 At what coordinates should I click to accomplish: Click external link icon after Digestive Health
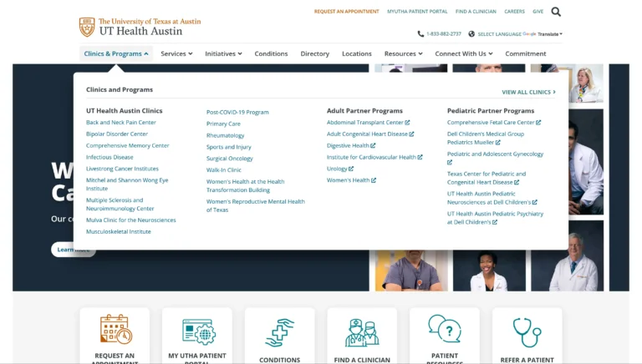tap(373, 145)
